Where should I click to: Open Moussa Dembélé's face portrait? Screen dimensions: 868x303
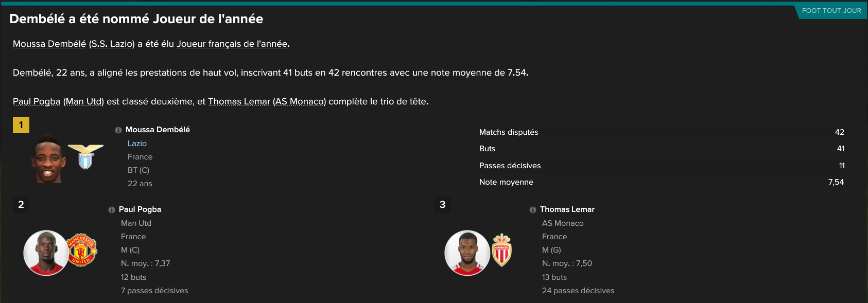pos(48,158)
